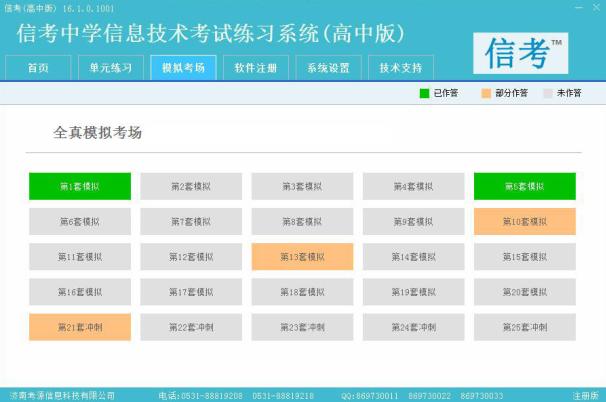Open the 第11套模拟 exam

80,257
